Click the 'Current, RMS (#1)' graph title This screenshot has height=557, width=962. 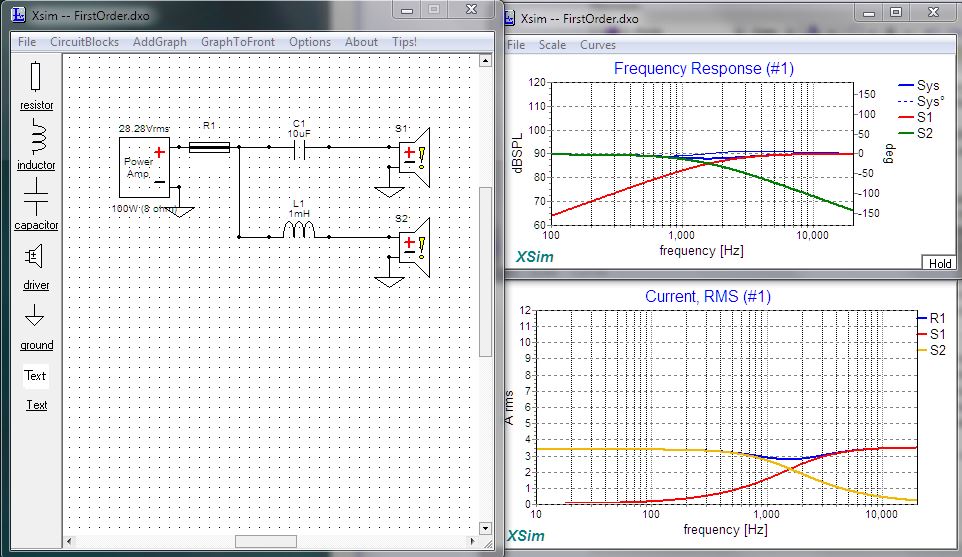click(707, 296)
